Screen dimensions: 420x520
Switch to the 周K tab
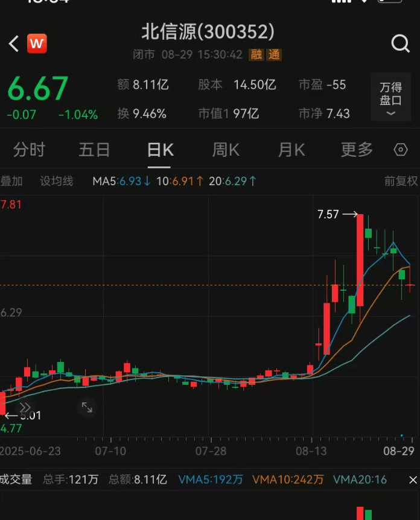tap(226, 150)
